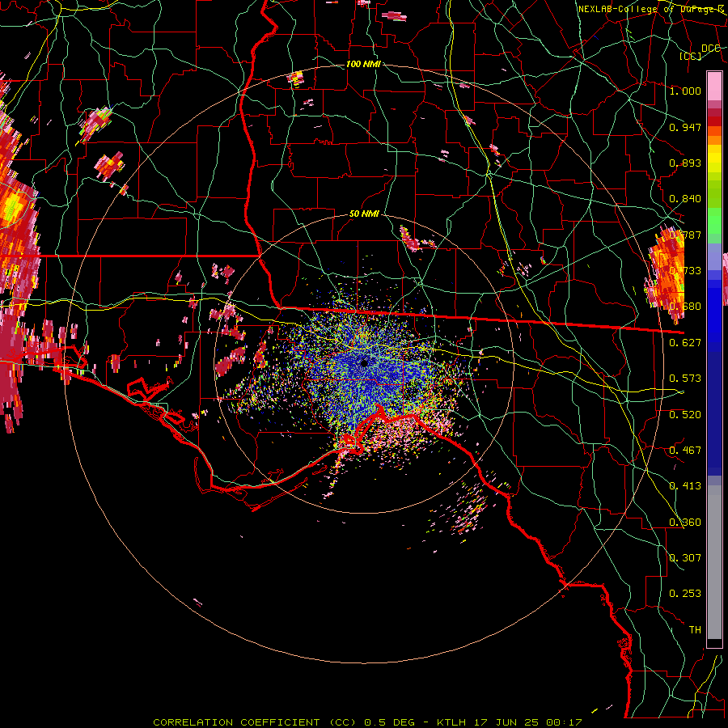This screenshot has width=728, height=728.
Task: Select the 0.253 scale value
Action: tap(685, 594)
